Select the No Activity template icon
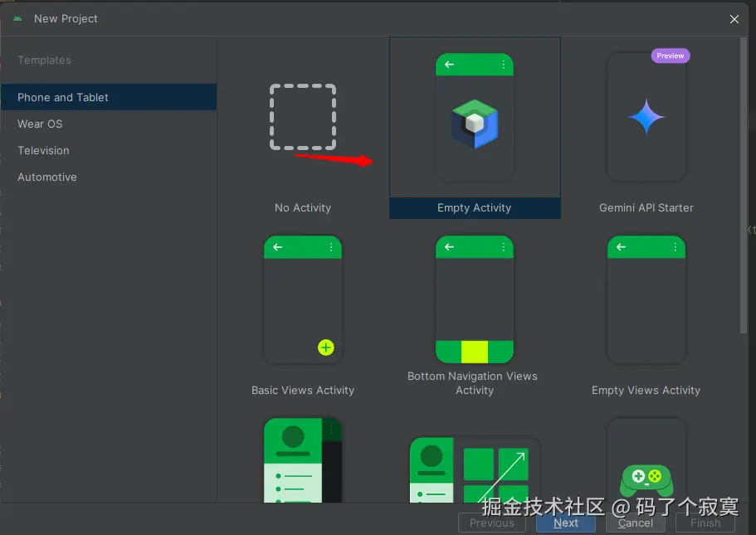The height and width of the screenshot is (535, 756). point(303,117)
